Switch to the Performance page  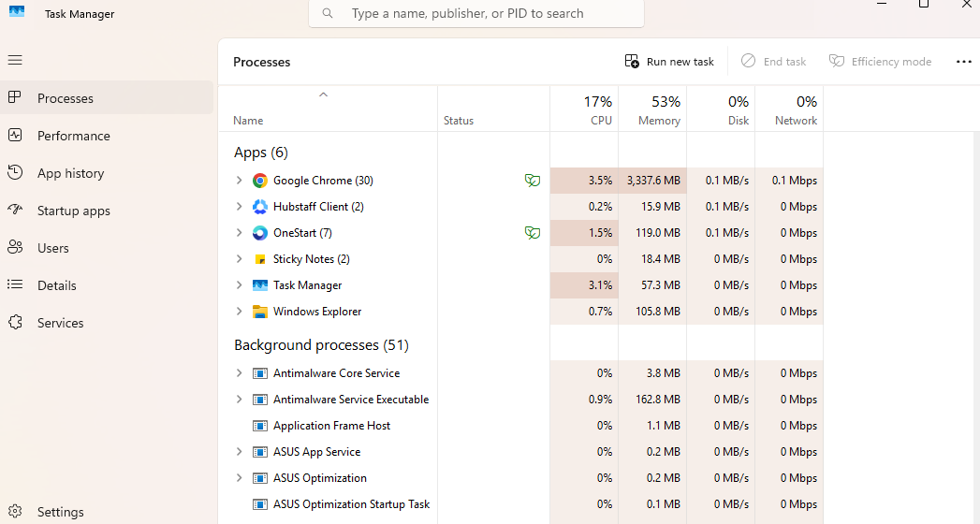click(x=107, y=136)
